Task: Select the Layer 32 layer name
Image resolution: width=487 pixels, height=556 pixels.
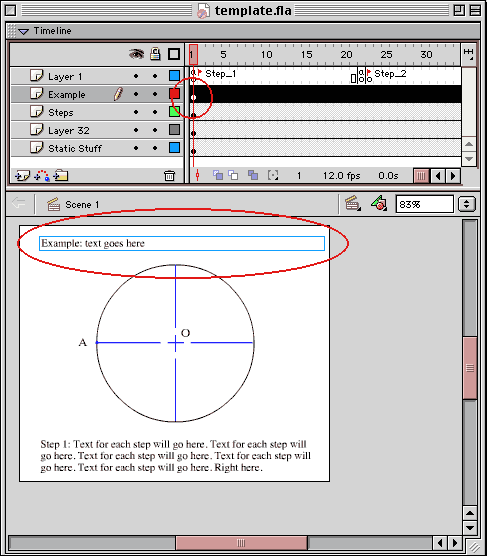Action: (x=69, y=130)
